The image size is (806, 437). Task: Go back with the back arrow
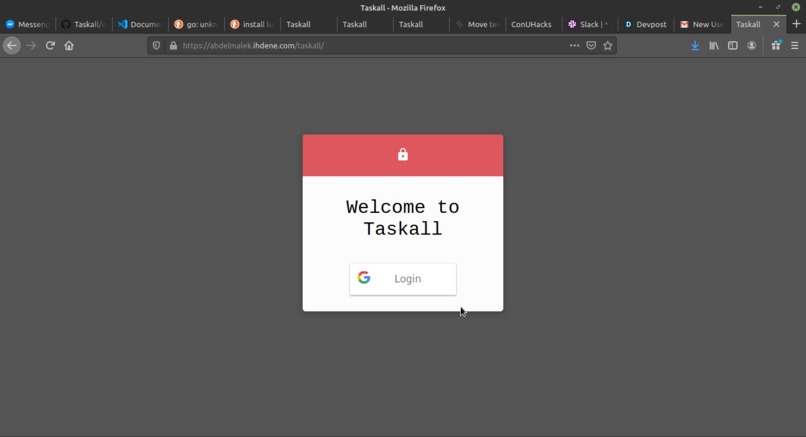click(x=12, y=45)
